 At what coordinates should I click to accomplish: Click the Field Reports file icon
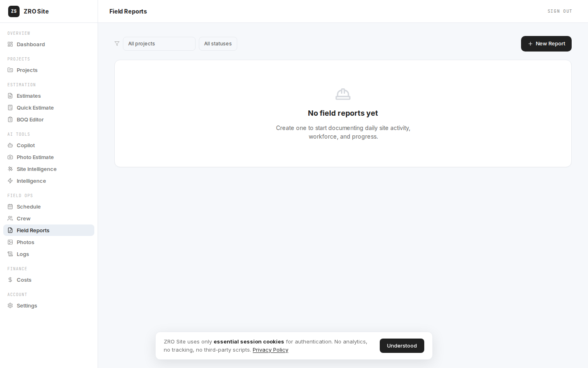pos(10,230)
